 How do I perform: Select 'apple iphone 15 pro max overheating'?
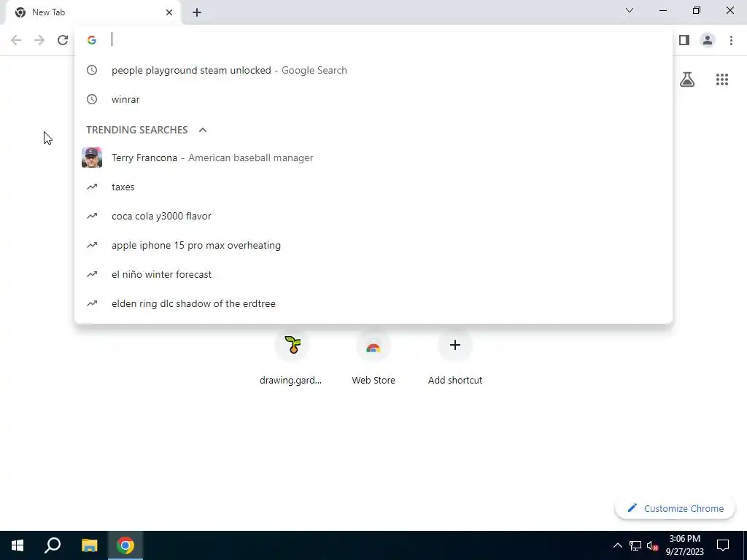point(373,245)
